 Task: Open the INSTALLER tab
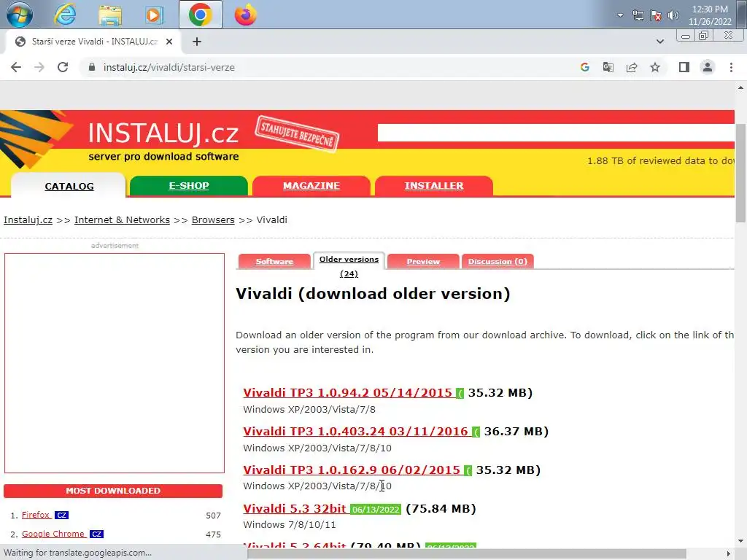click(x=434, y=186)
